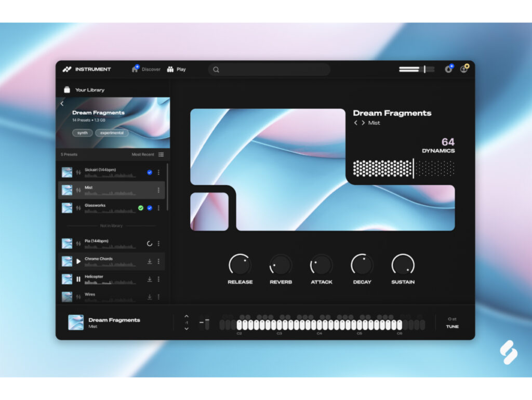Filter by the synth tag
The height and width of the screenshot is (400, 532).
(83, 132)
